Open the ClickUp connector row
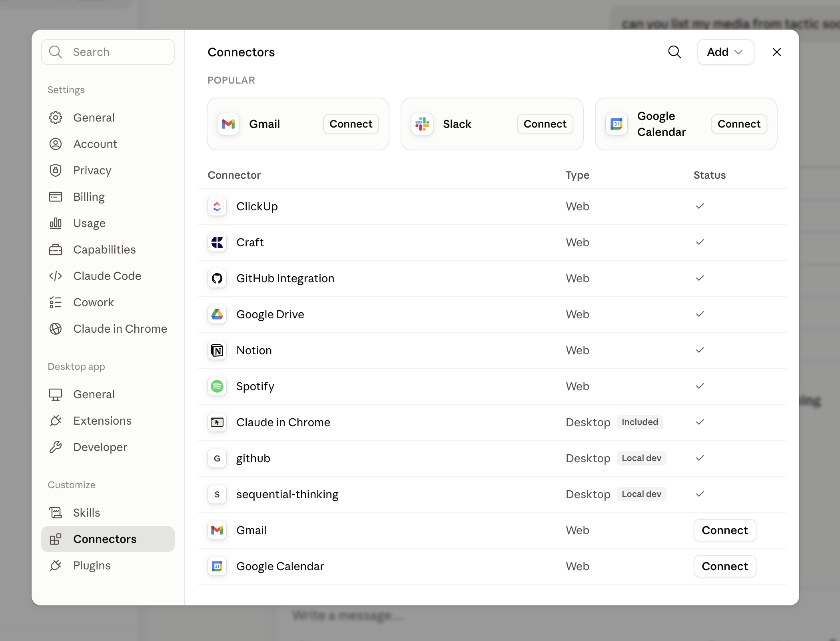 [x=492, y=206]
